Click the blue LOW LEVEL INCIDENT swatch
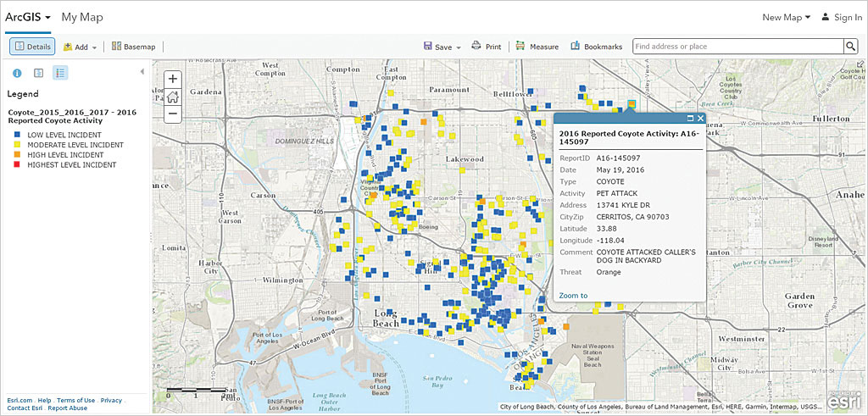 pos(19,135)
